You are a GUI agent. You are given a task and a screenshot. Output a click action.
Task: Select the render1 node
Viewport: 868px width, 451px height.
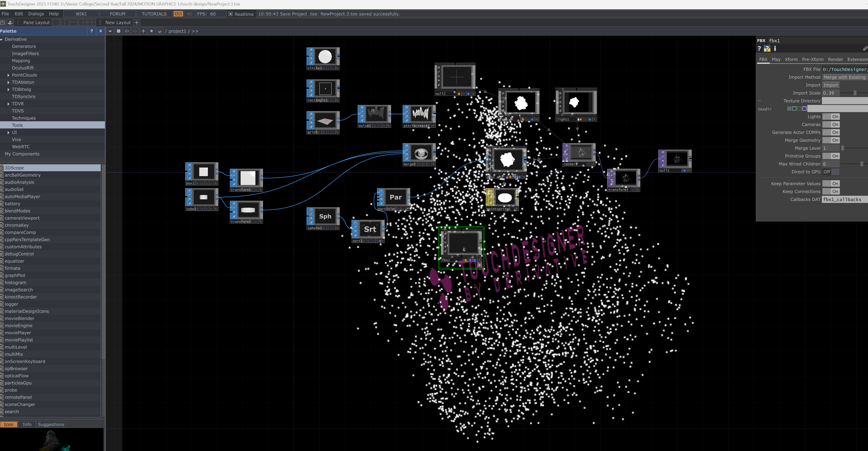pos(579,155)
